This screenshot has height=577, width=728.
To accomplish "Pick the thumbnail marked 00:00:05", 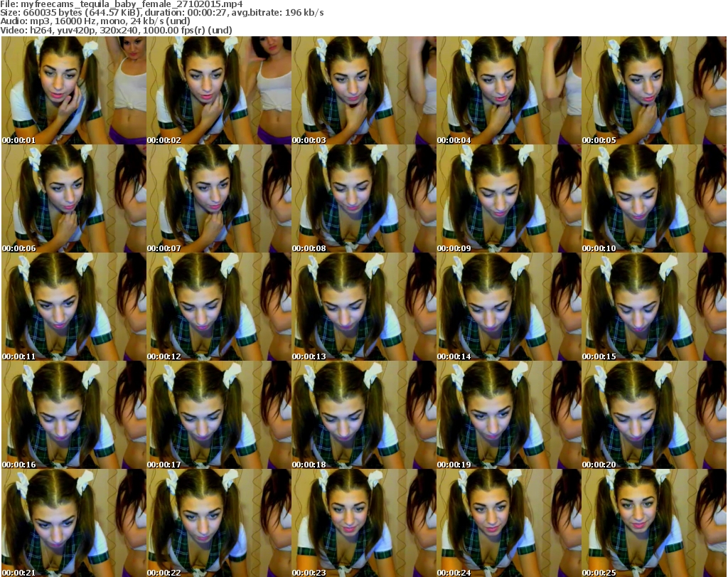I will tap(654, 90).
